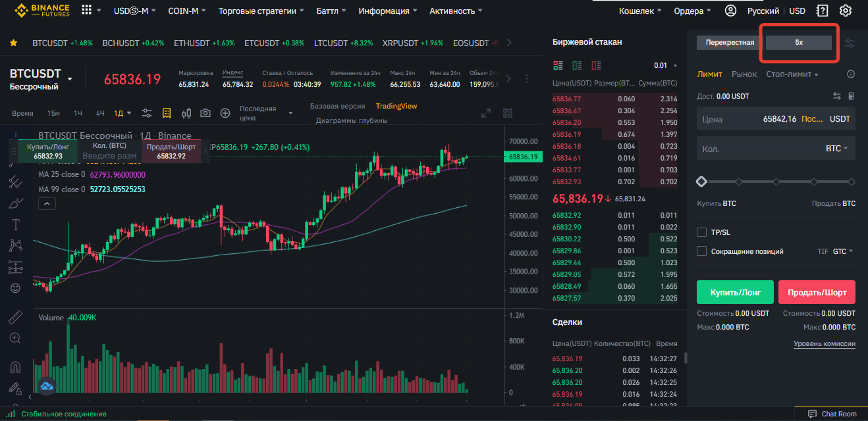Viewport: 868px width, 421px height.
Task: Show sell-only order book view
Action: point(597,65)
